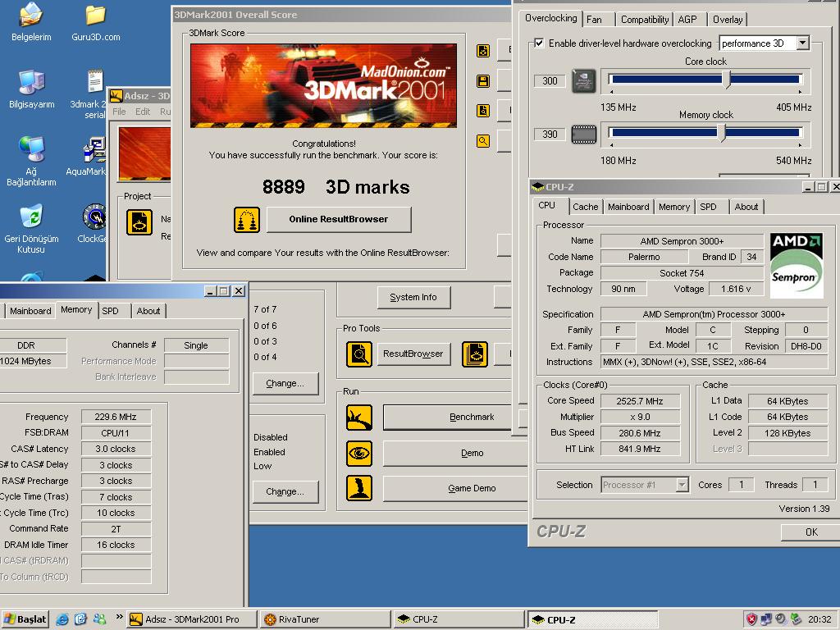Click the yellow Online ResultBrowser tree icon

coord(247,220)
